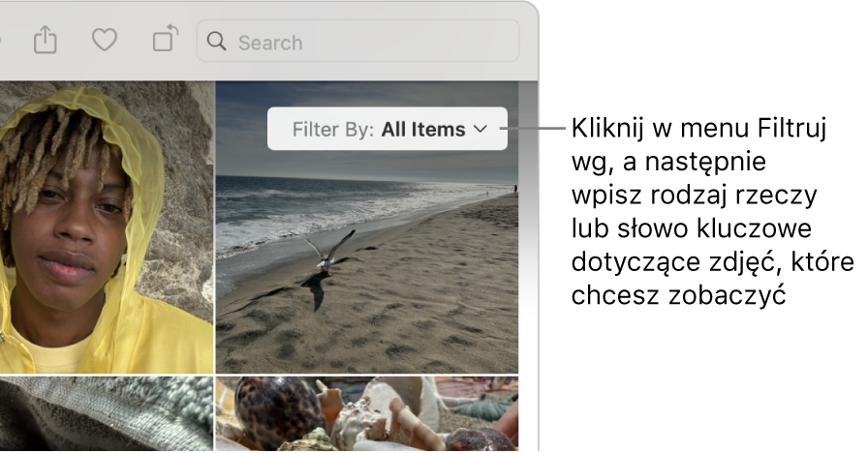Select the yellow raincoat portrait photo
The height and width of the screenshot is (453, 868).
(x=107, y=227)
